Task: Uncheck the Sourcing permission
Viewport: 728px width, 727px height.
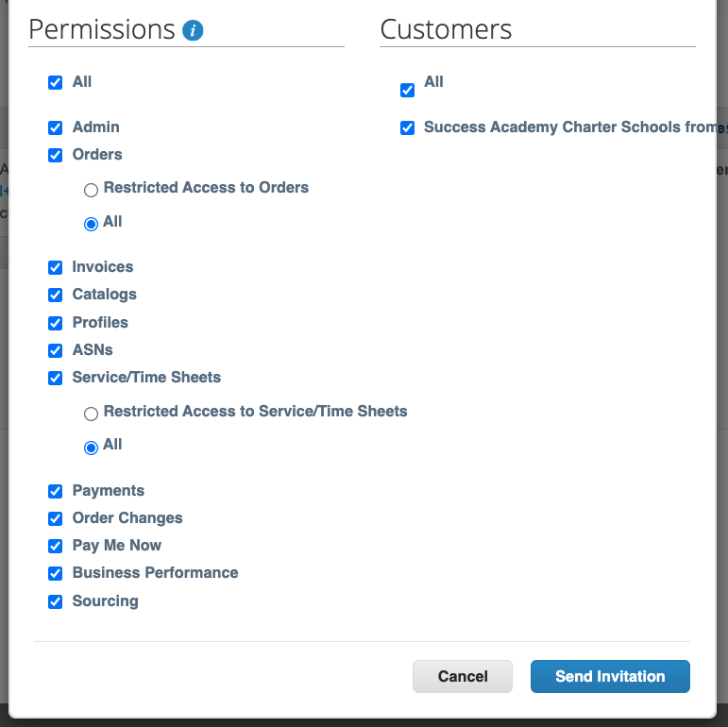Action: click(56, 601)
